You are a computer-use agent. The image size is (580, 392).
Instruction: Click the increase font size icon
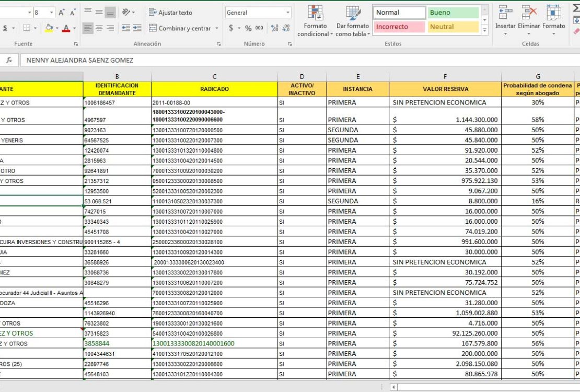coord(62,13)
